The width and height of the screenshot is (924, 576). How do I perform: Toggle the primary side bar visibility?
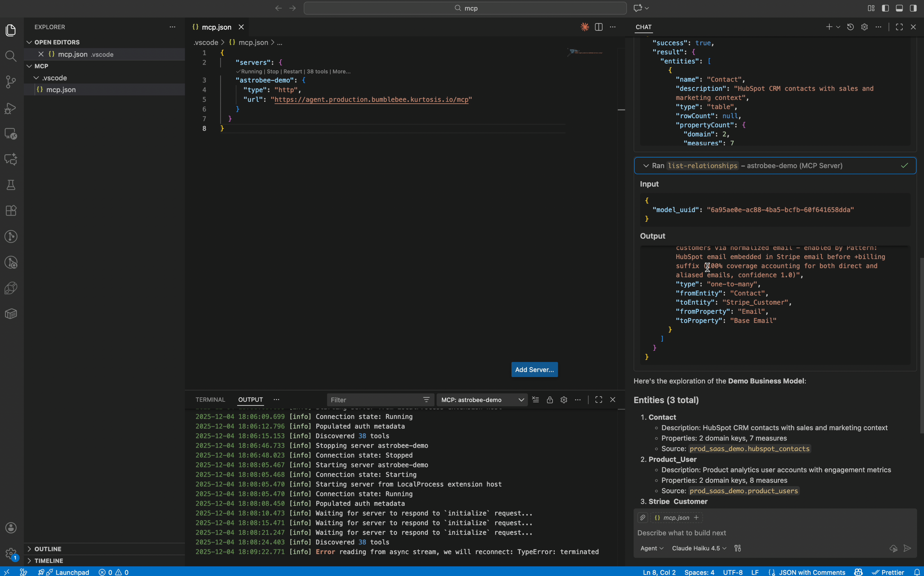(885, 8)
